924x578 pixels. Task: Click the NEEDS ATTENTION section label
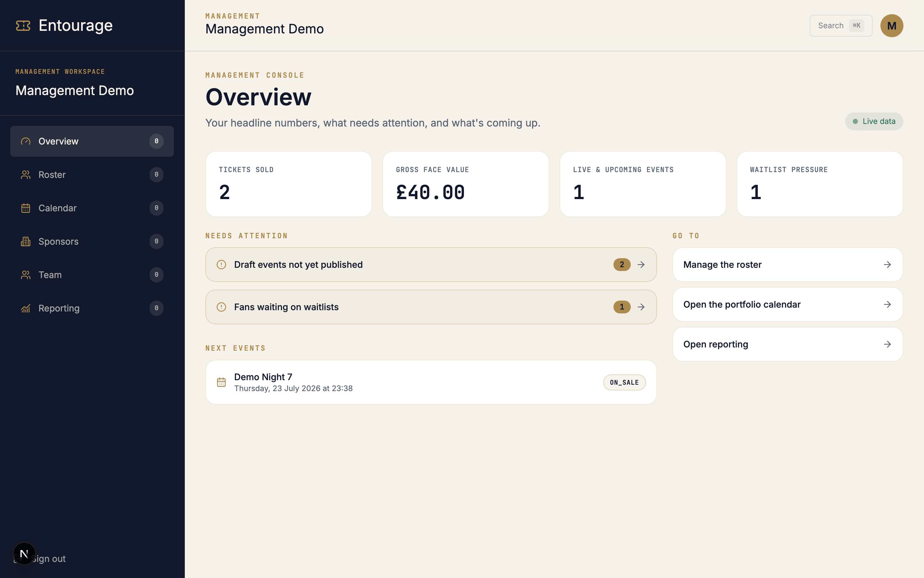click(247, 236)
